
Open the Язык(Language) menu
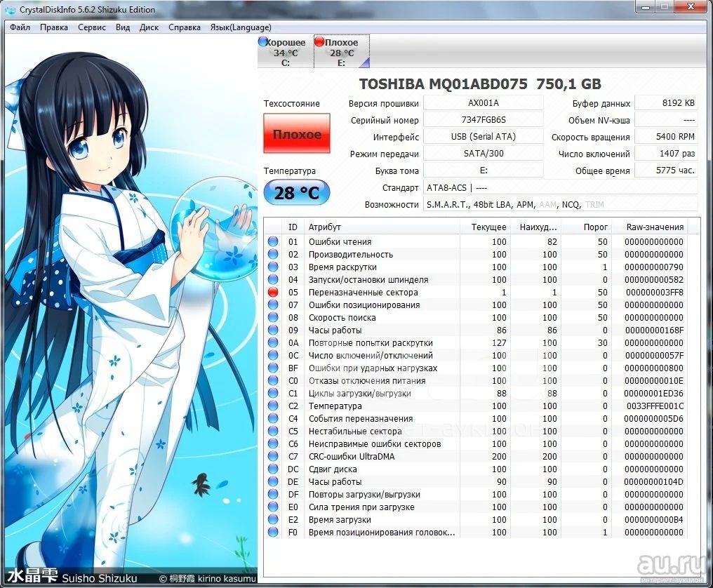tap(241, 27)
